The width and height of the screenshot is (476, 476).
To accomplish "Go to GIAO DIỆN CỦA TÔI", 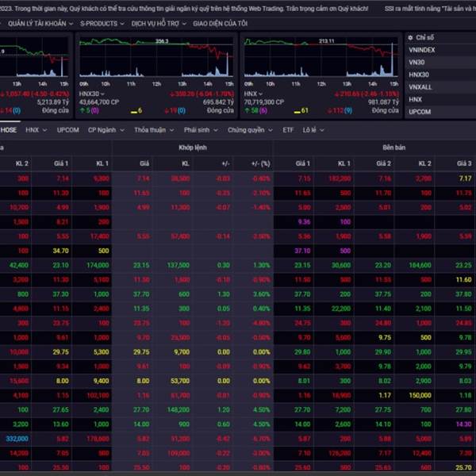I will (220, 23).
